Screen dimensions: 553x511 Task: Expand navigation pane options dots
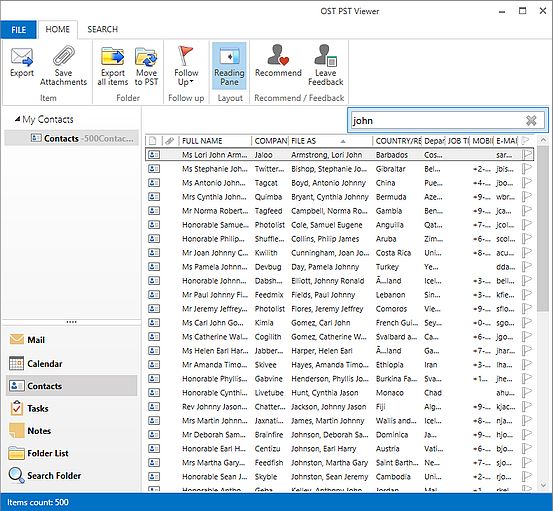(x=71, y=322)
